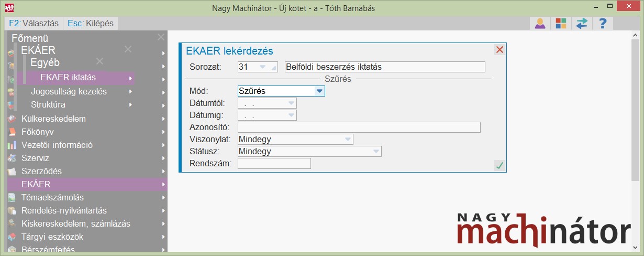Viewport: 644px width, 256px height.
Task: Open Szerviz in main menu
Action: click(87, 158)
